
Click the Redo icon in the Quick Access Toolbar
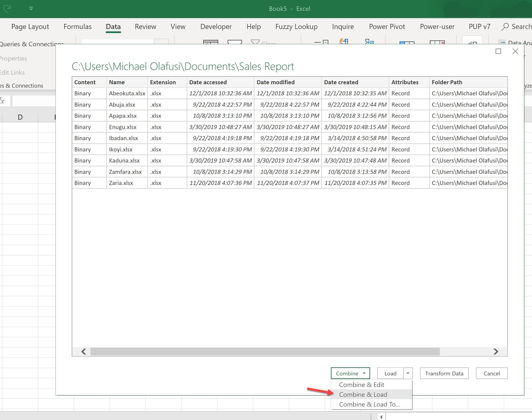[7, 8]
